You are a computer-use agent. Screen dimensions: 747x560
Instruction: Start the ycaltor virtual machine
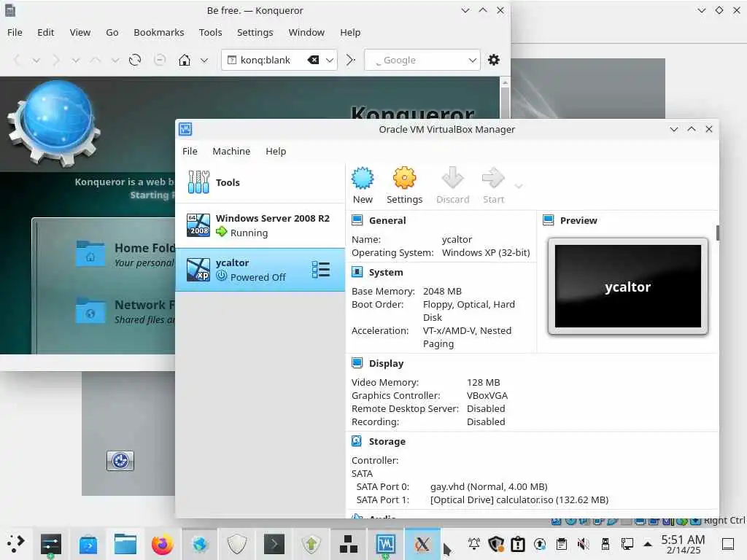coord(493,185)
